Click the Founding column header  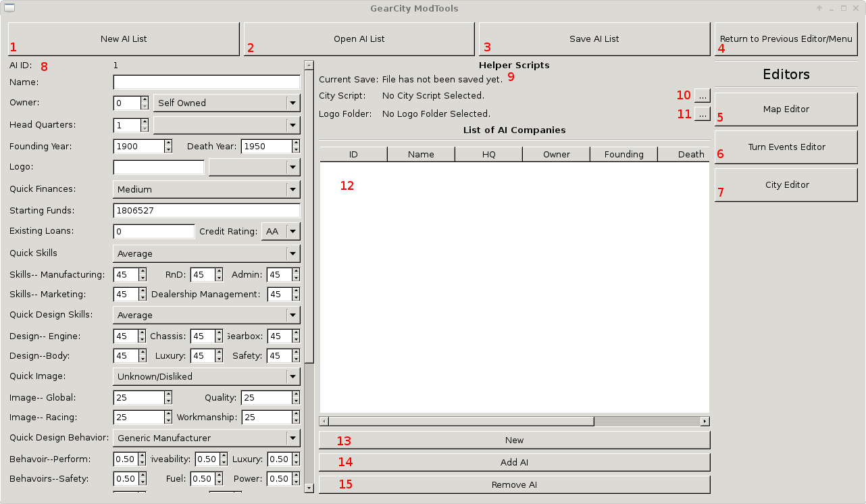623,154
